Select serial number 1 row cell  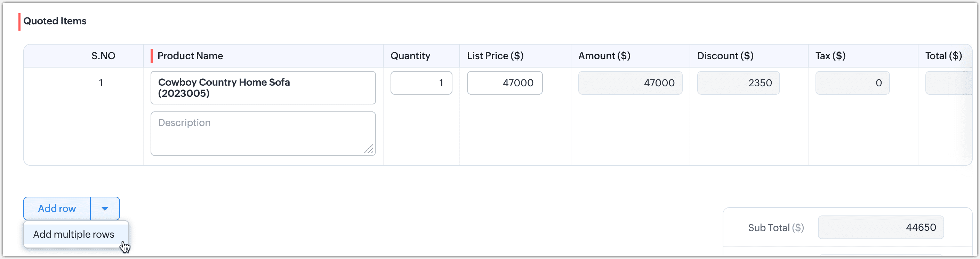(101, 83)
